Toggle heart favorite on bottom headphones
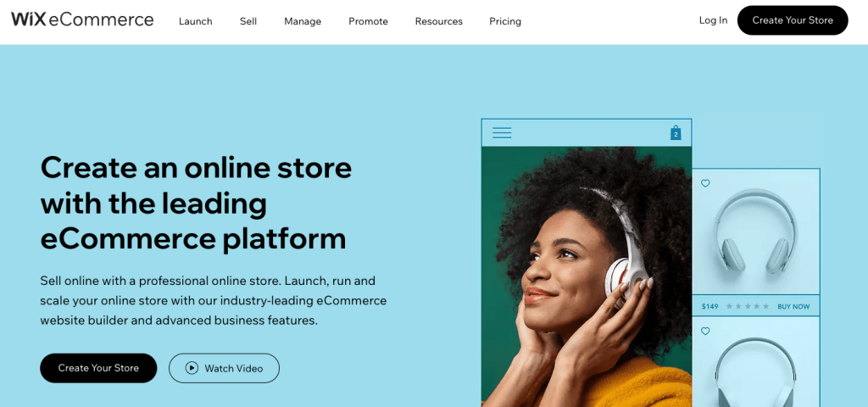This screenshot has height=407, width=868. coord(705,332)
